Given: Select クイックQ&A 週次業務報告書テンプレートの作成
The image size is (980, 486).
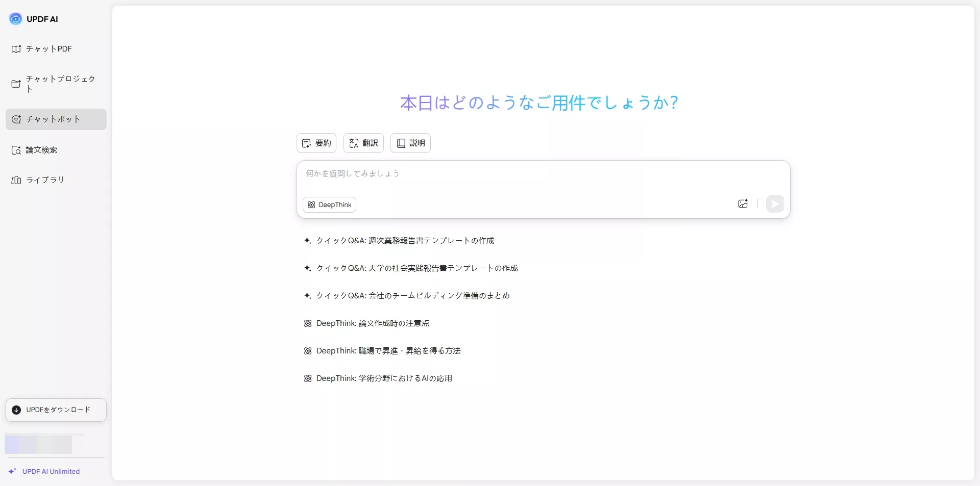Looking at the screenshot, I should tap(399, 241).
